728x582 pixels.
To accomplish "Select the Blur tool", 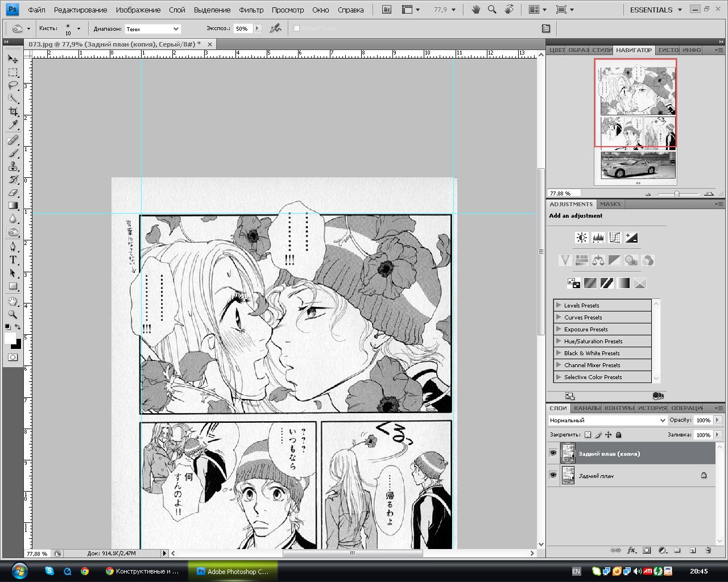I will 13,219.
